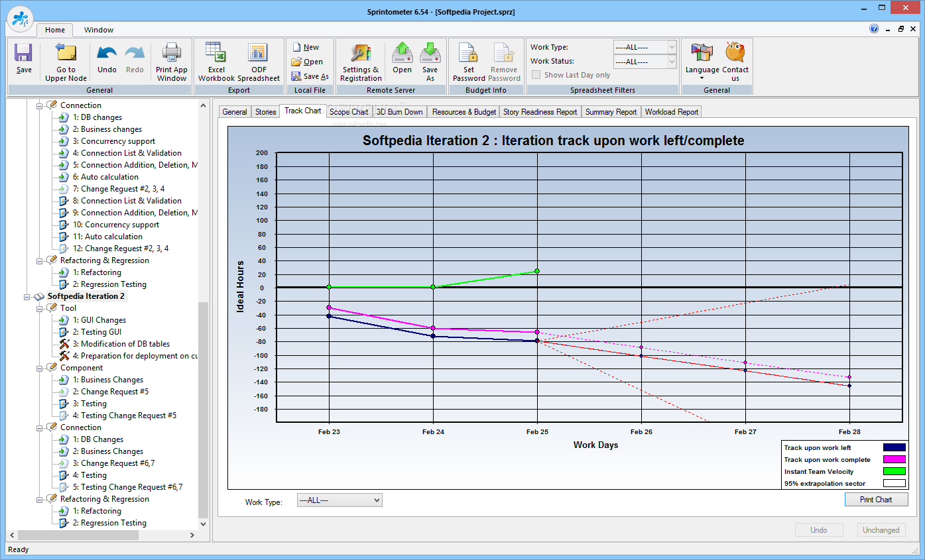Click the blue help icon

(874, 29)
